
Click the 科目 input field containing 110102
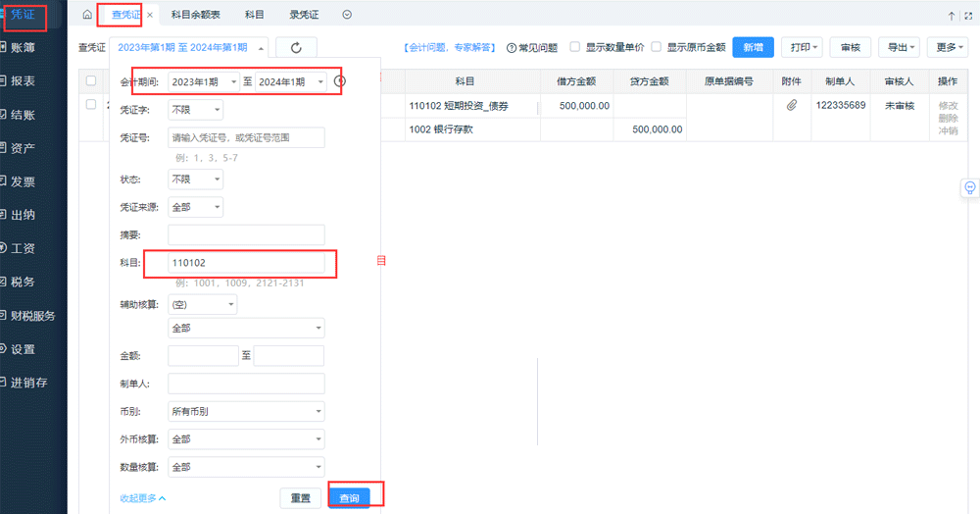(x=246, y=263)
